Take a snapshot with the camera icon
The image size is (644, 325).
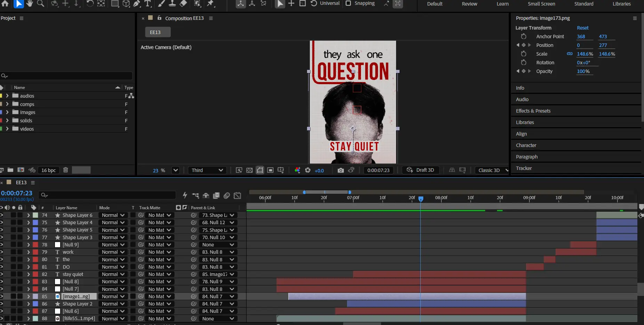[x=340, y=170]
